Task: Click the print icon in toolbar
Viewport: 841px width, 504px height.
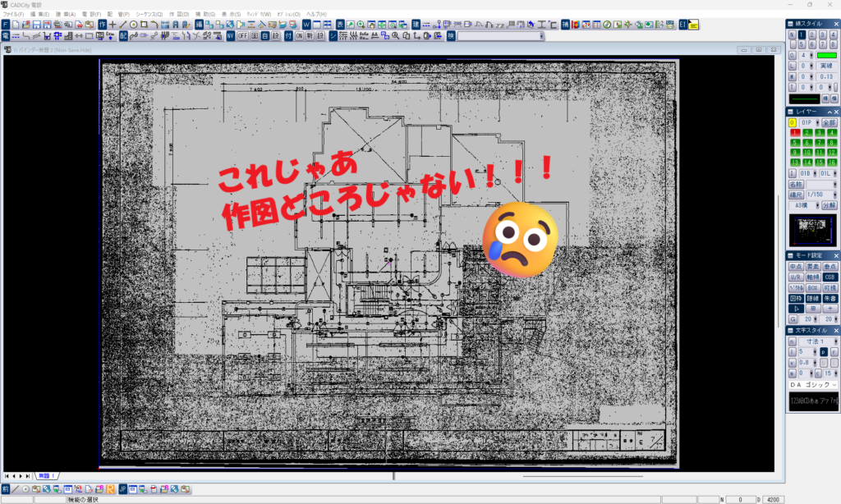Action: (x=58, y=25)
